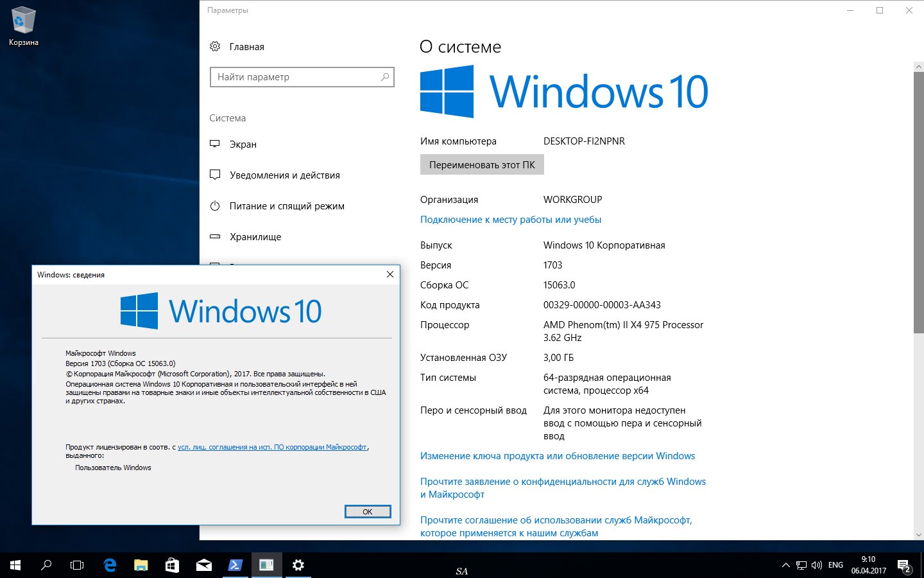
Task: Open the privacy statement link for Windows services
Action: click(x=563, y=488)
